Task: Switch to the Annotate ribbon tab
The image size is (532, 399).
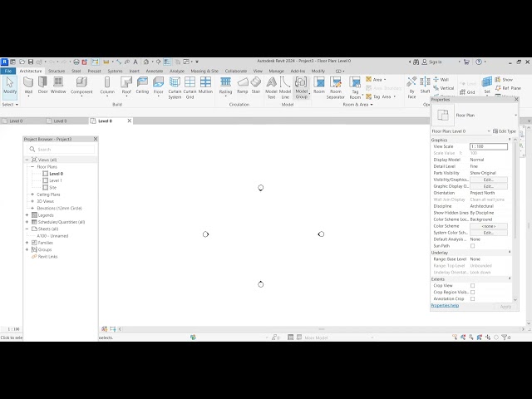Action: click(155, 71)
